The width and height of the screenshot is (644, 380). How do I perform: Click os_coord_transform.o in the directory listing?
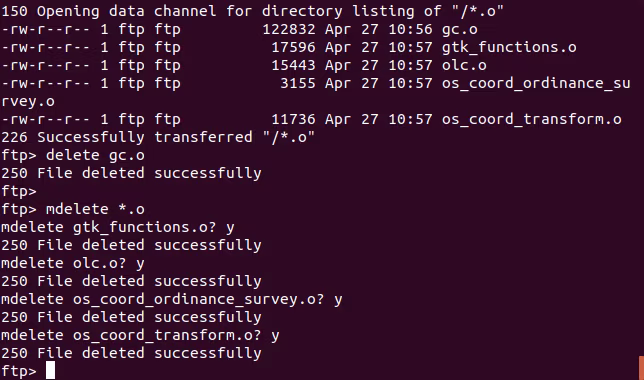531,120
